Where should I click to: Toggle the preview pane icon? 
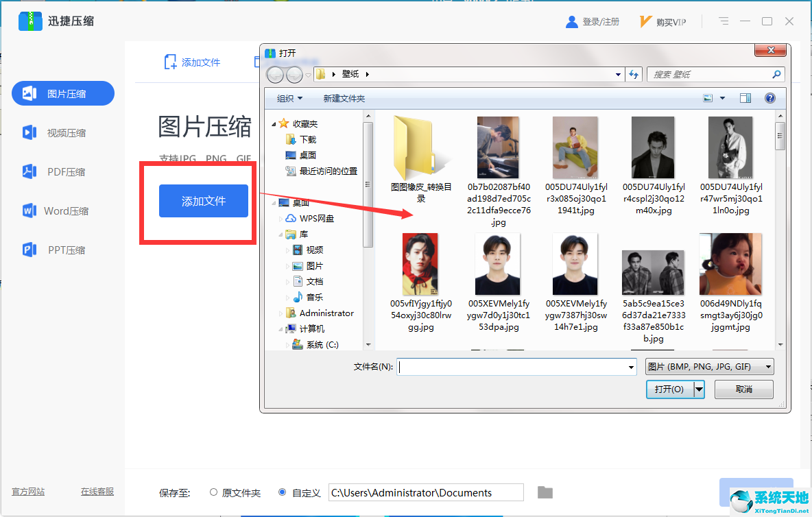pyautogui.click(x=745, y=98)
